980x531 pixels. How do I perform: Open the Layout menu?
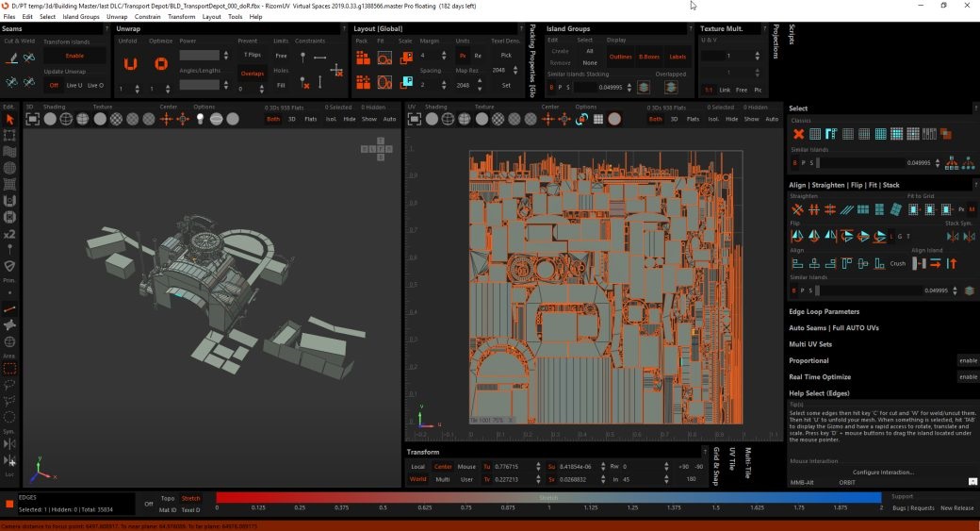tap(211, 17)
